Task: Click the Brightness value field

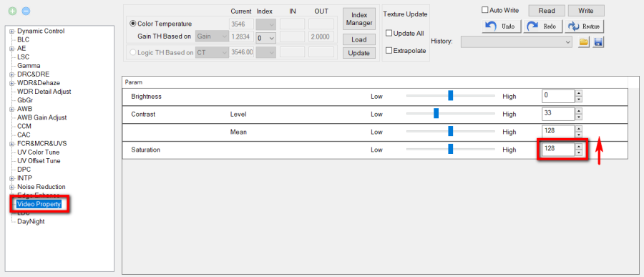Action: (x=558, y=96)
